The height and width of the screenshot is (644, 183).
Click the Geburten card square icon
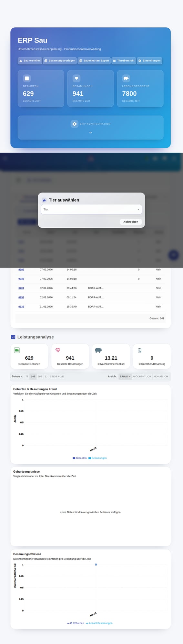pyautogui.click(x=27, y=78)
